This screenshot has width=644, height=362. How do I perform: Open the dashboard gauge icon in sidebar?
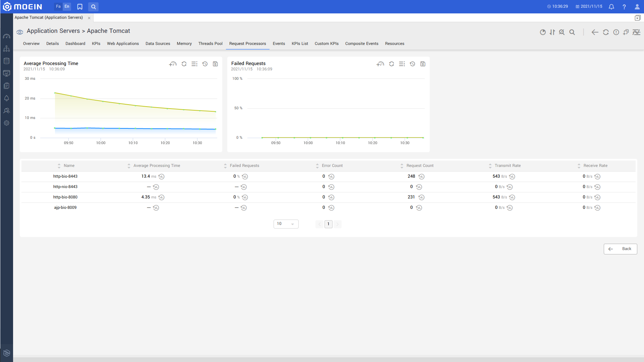(6, 36)
